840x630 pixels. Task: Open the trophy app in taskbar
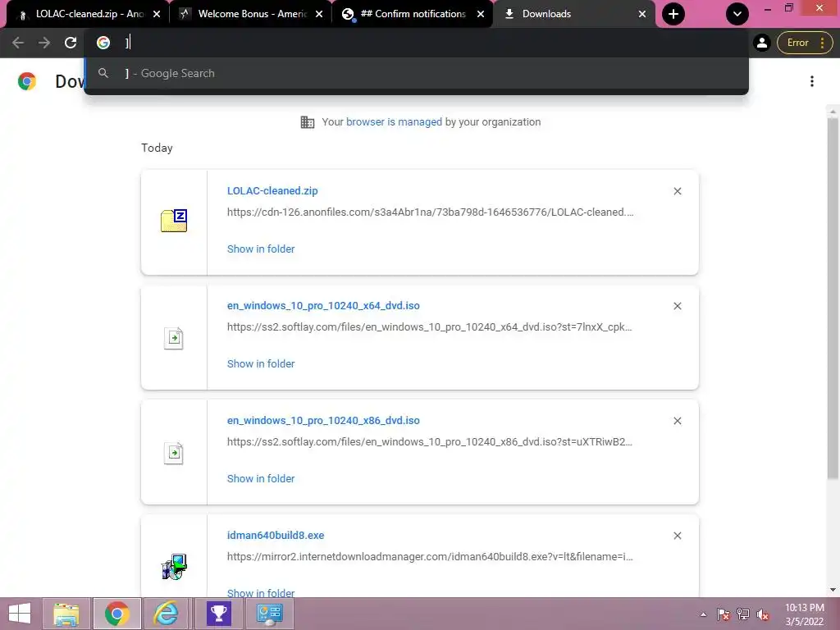tap(218, 614)
